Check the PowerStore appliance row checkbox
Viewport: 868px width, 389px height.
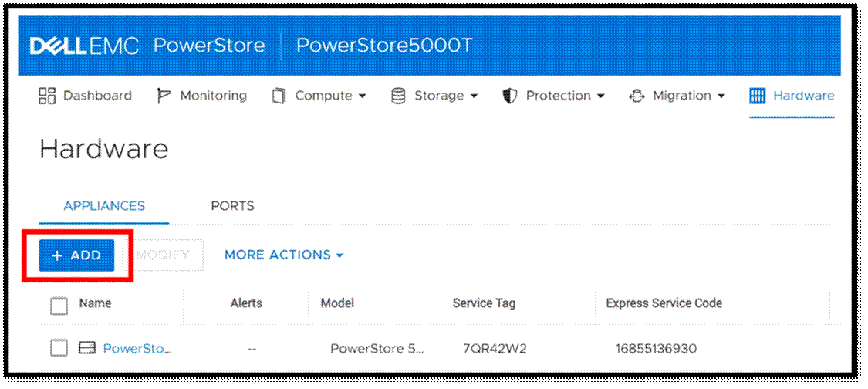59,348
